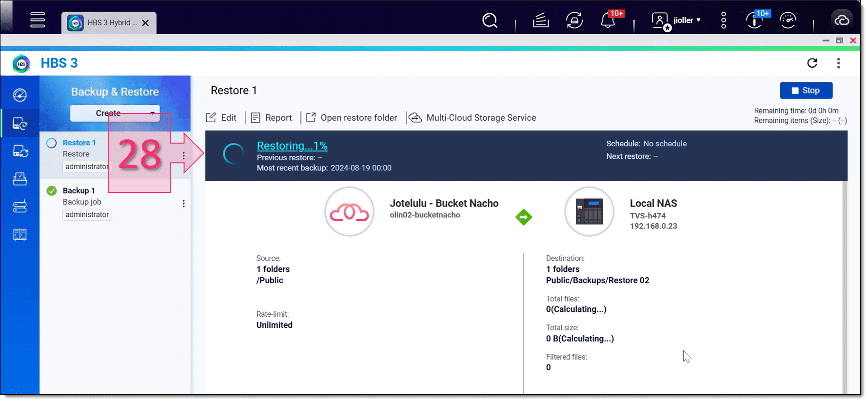Open the search magnifier in the top bar
The height and width of the screenshot is (402, 868).
[490, 20]
